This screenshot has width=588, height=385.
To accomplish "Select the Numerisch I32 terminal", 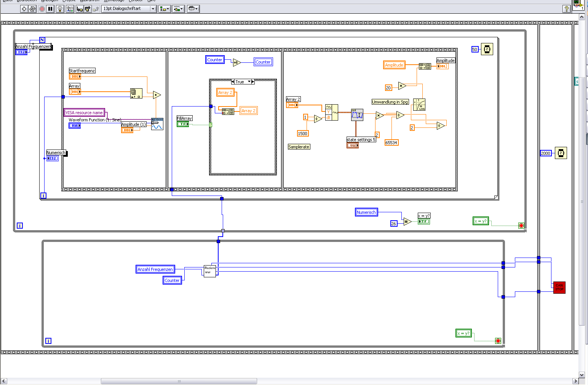I will click(x=53, y=158).
